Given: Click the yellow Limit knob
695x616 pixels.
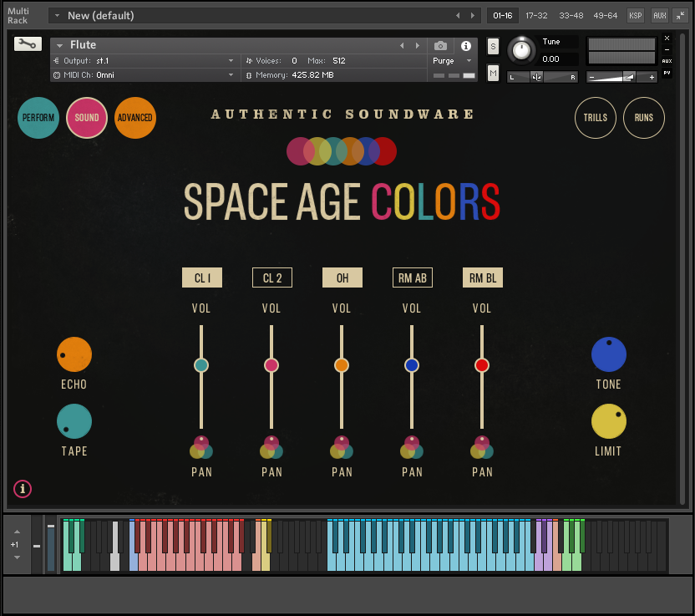Looking at the screenshot, I should (x=609, y=422).
